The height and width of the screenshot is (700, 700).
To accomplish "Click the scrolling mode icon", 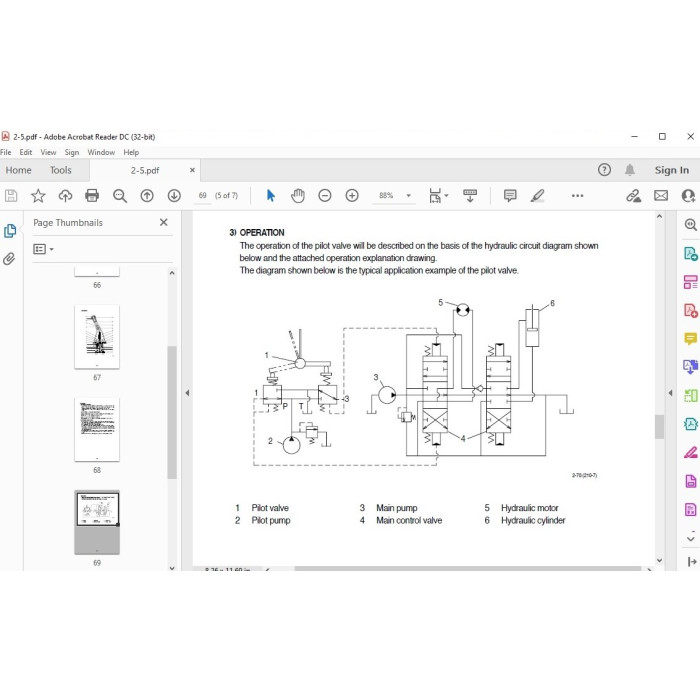I will point(470,196).
